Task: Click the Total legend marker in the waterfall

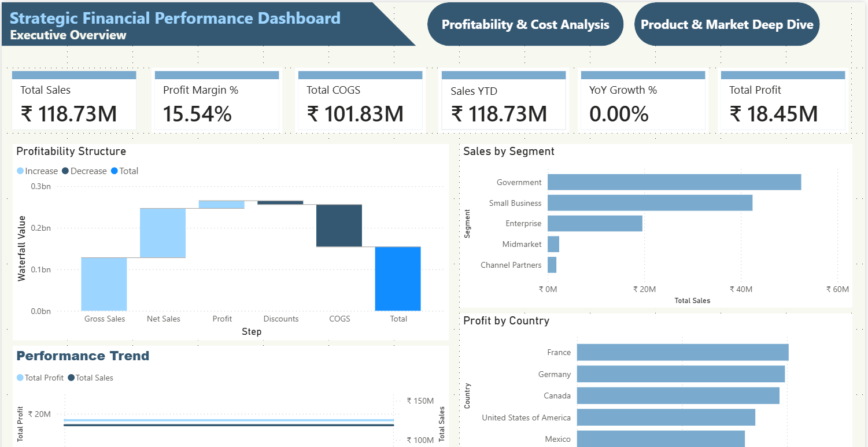Action: 114,171
